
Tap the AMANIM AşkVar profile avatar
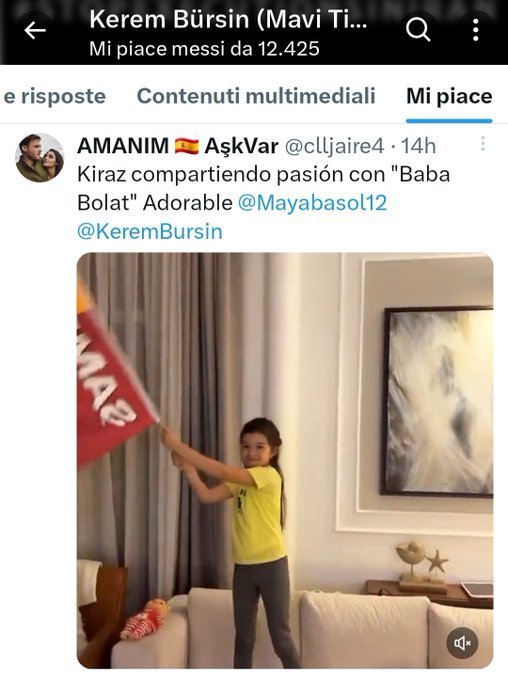click(x=39, y=158)
